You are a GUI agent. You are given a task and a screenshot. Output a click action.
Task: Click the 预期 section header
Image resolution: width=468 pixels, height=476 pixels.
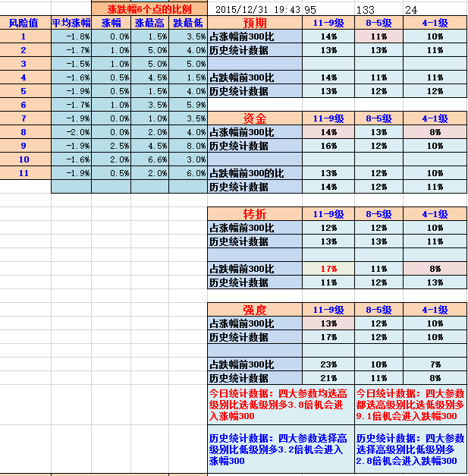coord(255,23)
